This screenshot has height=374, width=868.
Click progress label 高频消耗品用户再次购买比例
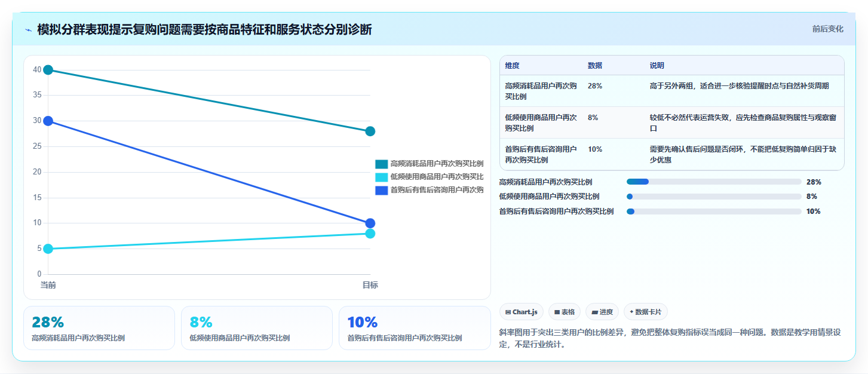pos(545,182)
